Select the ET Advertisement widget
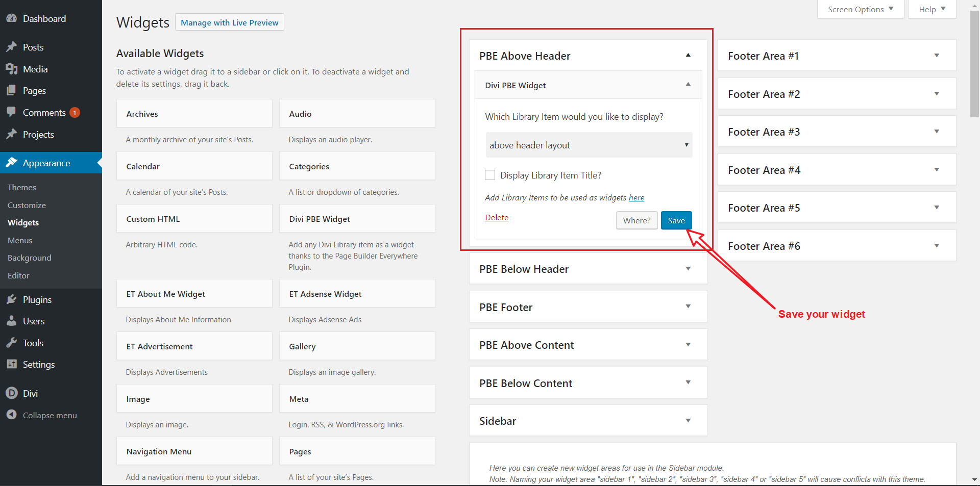The width and height of the screenshot is (980, 486). click(194, 346)
